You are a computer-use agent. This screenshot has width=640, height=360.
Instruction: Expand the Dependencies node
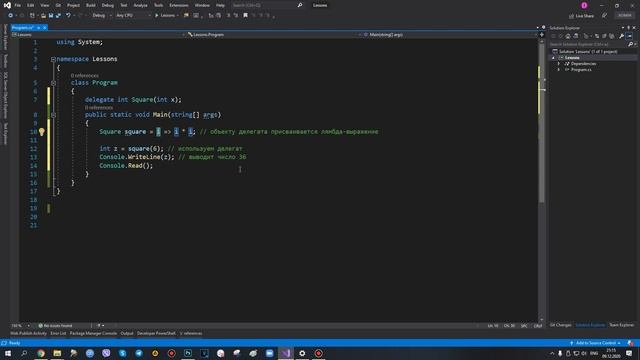click(x=559, y=64)
